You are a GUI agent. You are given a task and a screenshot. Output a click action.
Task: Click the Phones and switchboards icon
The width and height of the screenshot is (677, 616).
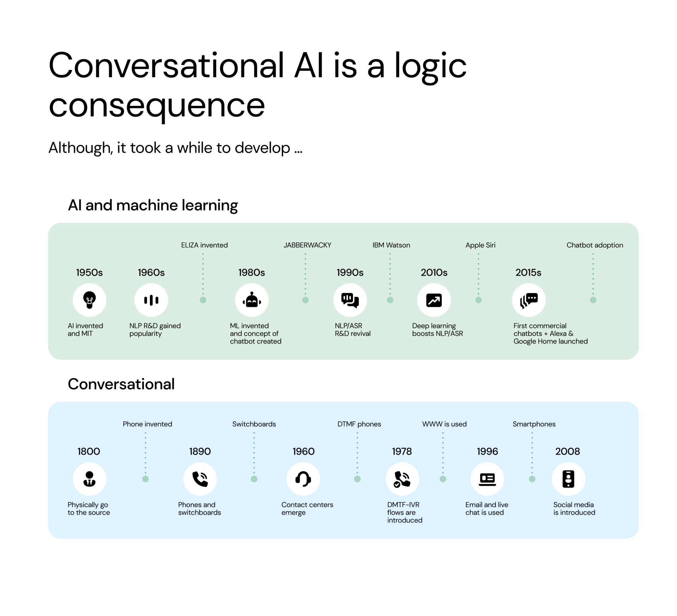[x=200, y=484]
